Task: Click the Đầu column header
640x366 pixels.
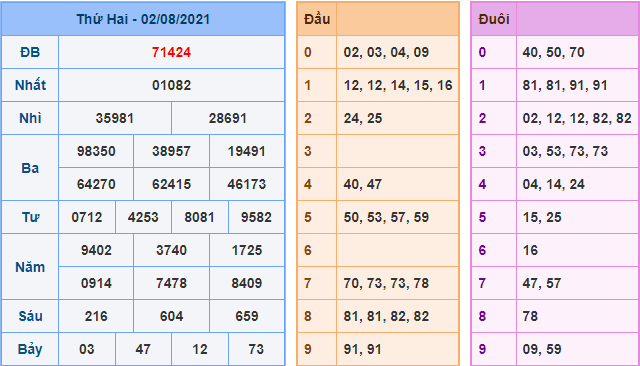Action: point(317,19)
